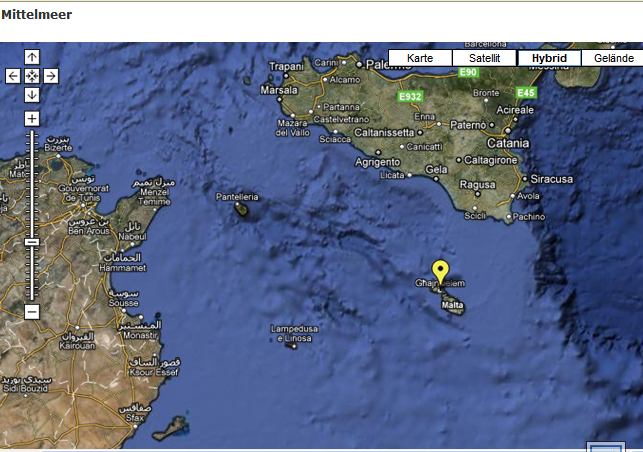Pan the map down with the arrow
Image resolution: width=643 pixels, height=452 pixels.
(x=32, y=95)
